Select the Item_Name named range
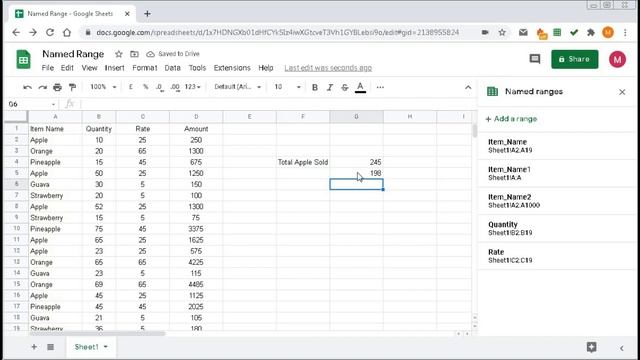Viewport: 640px width, 360px height. click(557, 146)
